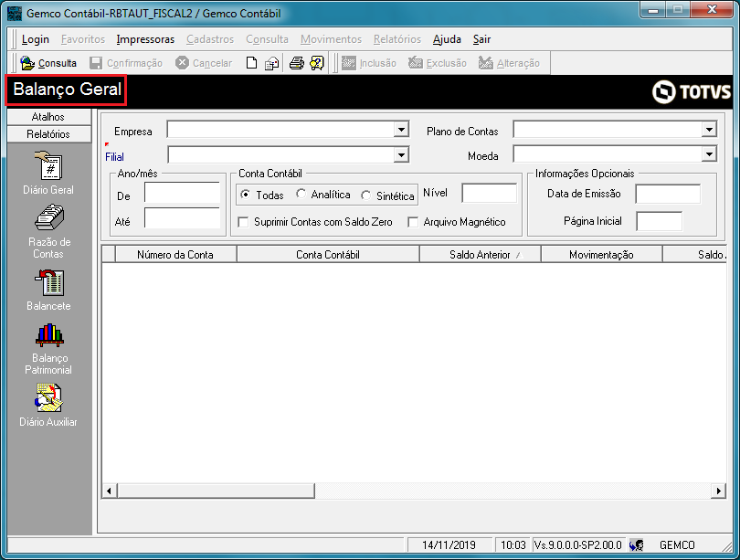Click the Filial label link
This screenshot has height=560, width=740.
(x=114, y=156)
